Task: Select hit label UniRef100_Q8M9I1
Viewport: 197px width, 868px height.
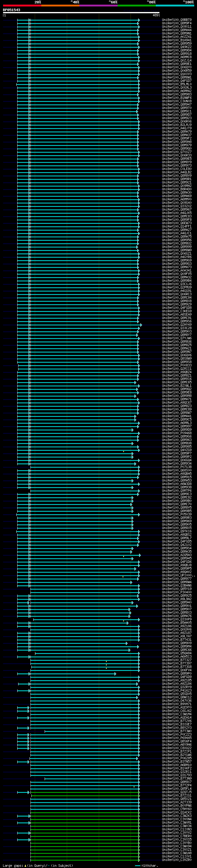Action: [x=177, y=111]
